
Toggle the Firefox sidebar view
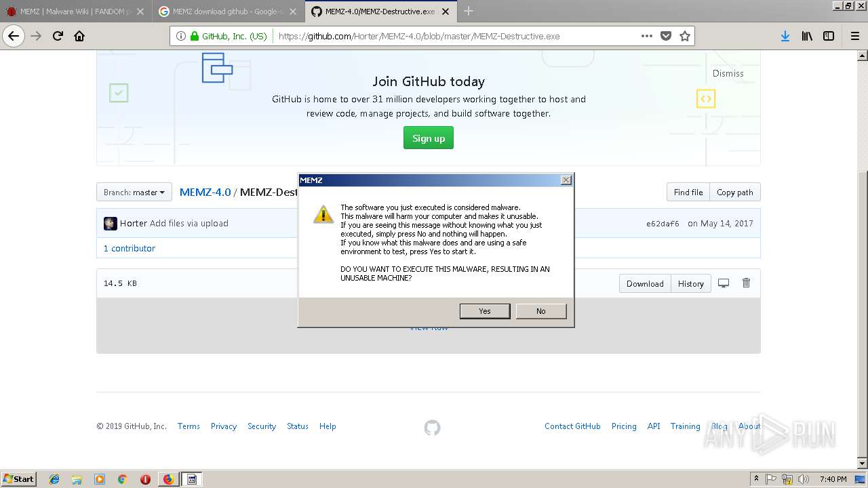click(x=829, y=36)
